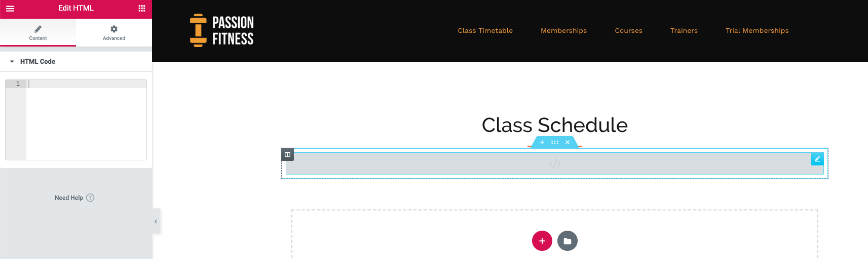Open Trial Memberships nav link
The image size is (868, 259).
[x=757, y=31]
